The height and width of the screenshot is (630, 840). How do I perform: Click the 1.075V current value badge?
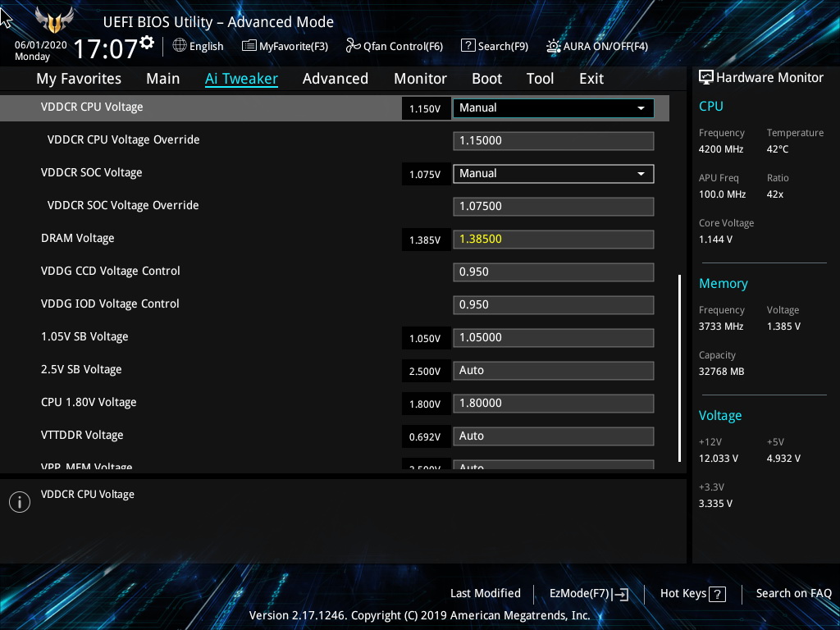coord(425,175)
